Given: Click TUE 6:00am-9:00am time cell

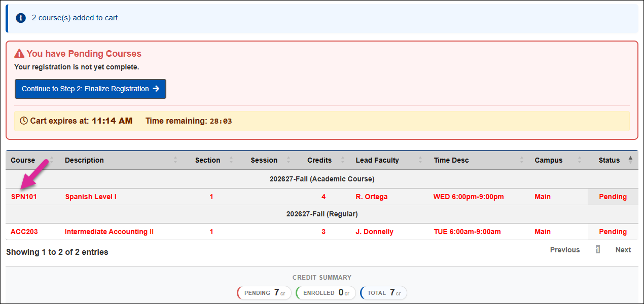Looking at the screenshot, I should coord(467,232).
